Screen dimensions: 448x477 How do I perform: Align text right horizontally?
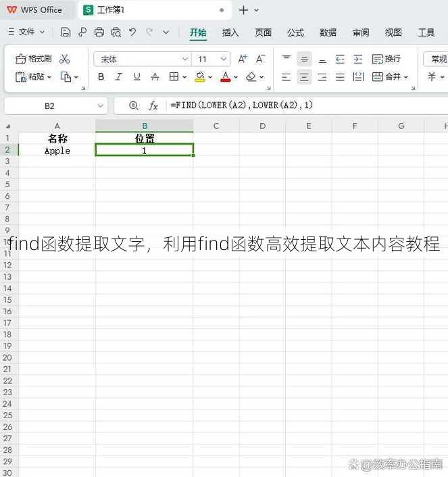322,76
